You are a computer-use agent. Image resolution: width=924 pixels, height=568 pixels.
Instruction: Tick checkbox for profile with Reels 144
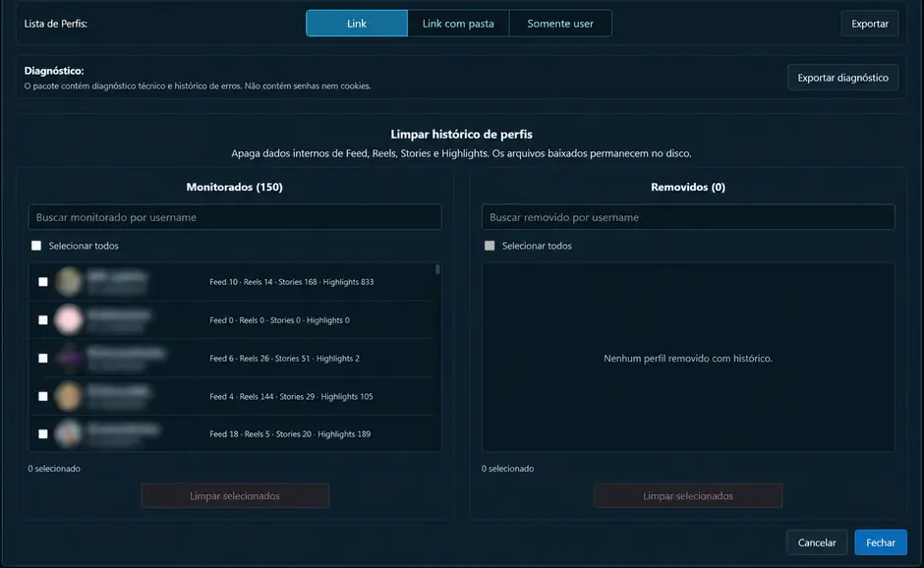pyautogui.click(x=43, y=397)
